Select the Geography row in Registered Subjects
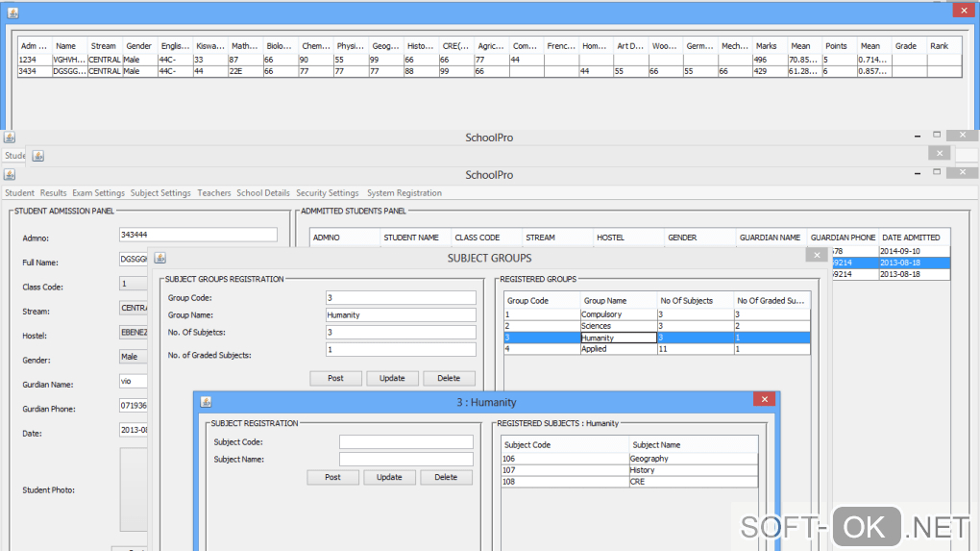This screenshot has height=551, width=980. coord(629,459)
